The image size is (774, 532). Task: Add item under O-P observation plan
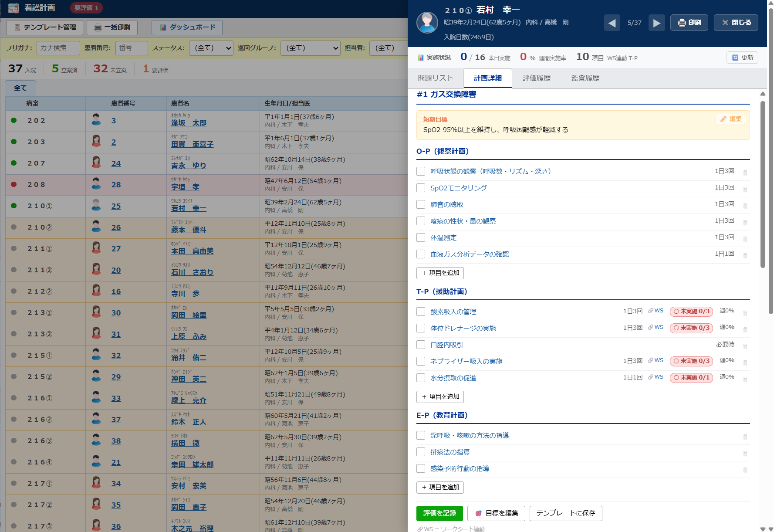(x=440, y=273)
